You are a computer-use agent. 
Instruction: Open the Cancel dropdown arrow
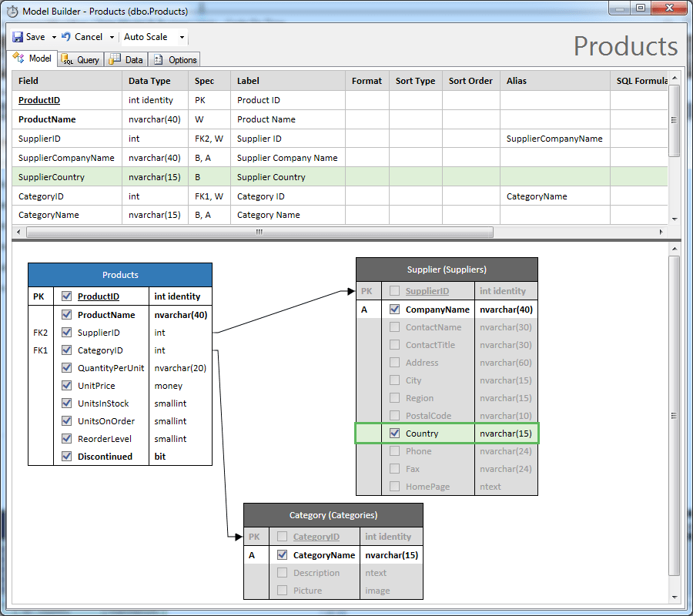pyautogui.click(x=112, y=37)
